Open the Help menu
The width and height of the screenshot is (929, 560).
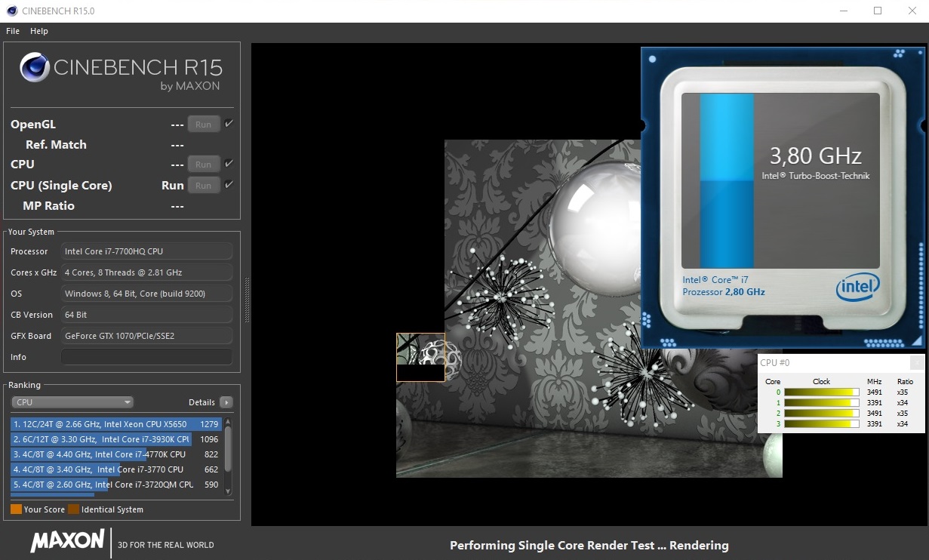39,31
